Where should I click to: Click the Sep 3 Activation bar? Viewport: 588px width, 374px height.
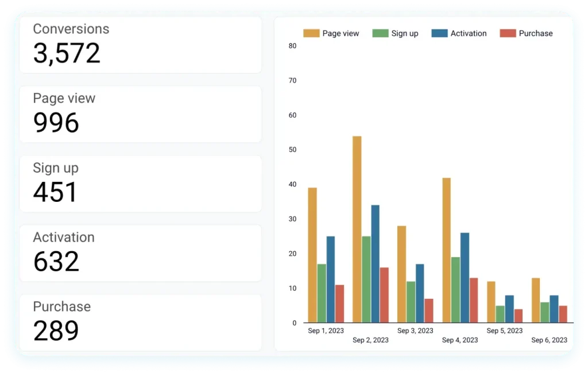(x=420, y=294)
